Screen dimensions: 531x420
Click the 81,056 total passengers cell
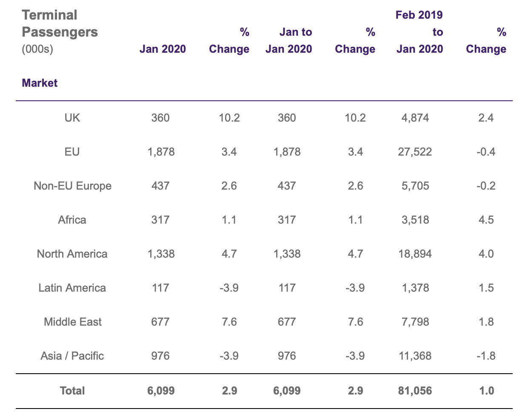point(415,391)
